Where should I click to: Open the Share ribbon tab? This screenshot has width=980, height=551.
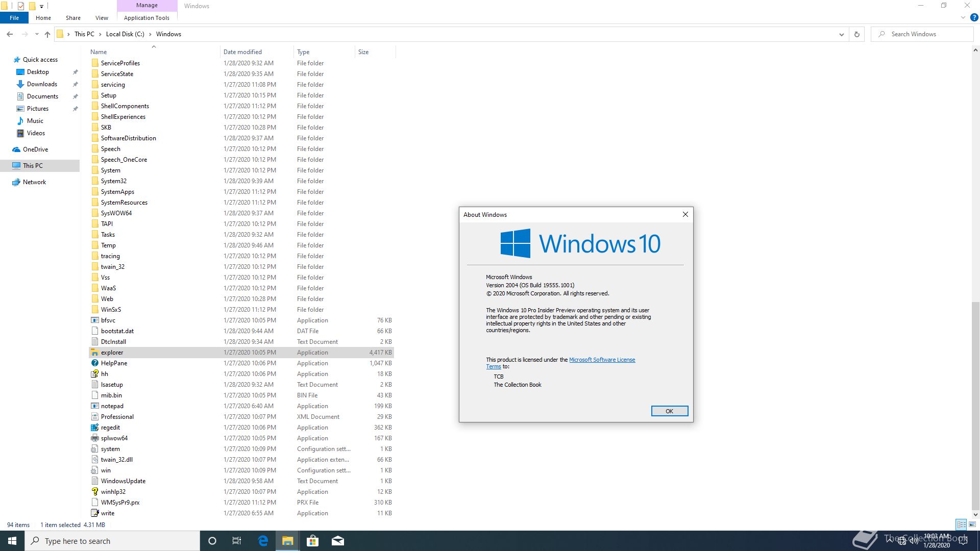[x=73, y=17]
